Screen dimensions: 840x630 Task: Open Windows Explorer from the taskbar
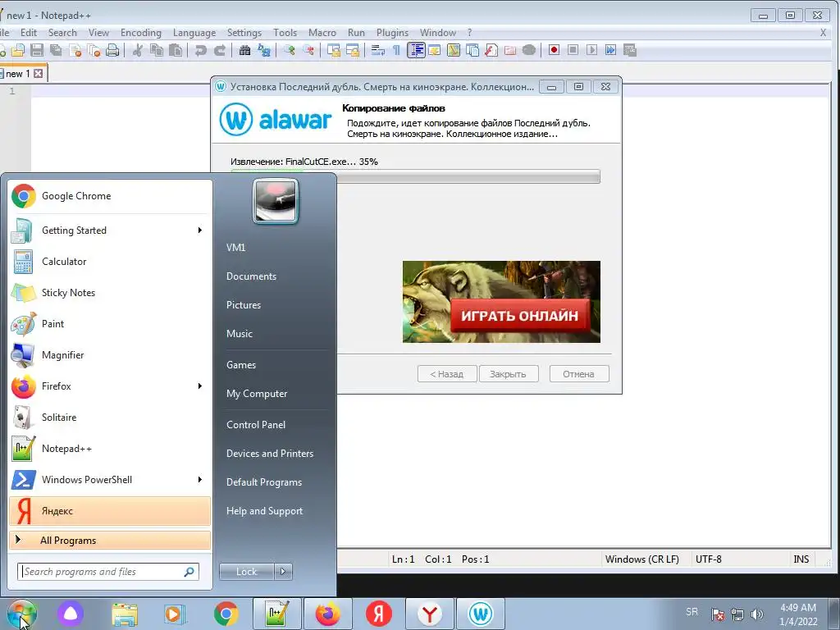point(125,614)
